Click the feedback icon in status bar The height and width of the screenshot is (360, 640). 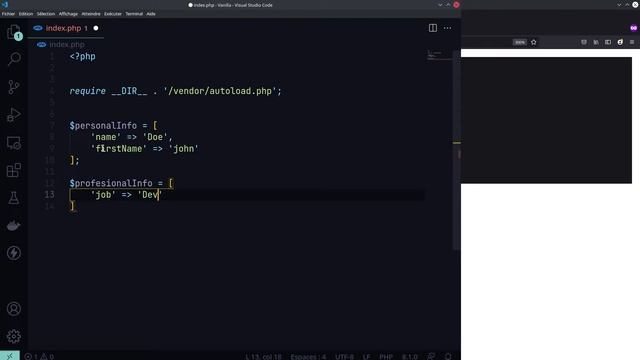click(x=431, y=356)
